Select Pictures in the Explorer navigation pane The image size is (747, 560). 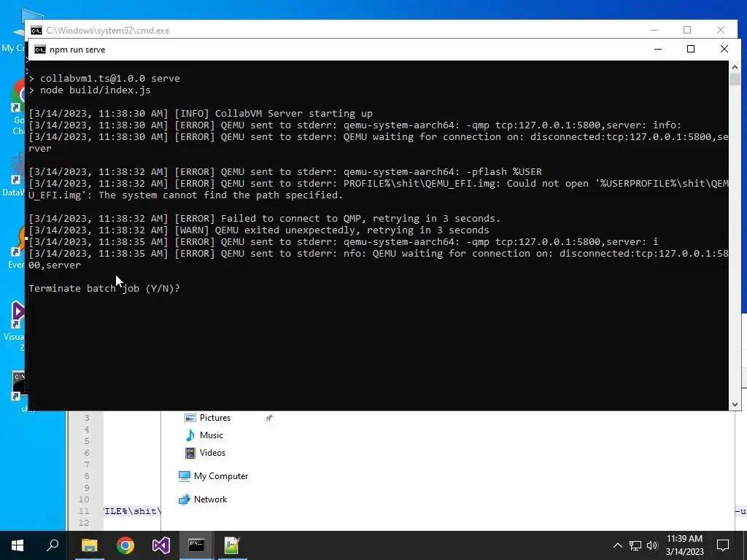[215, 418]
